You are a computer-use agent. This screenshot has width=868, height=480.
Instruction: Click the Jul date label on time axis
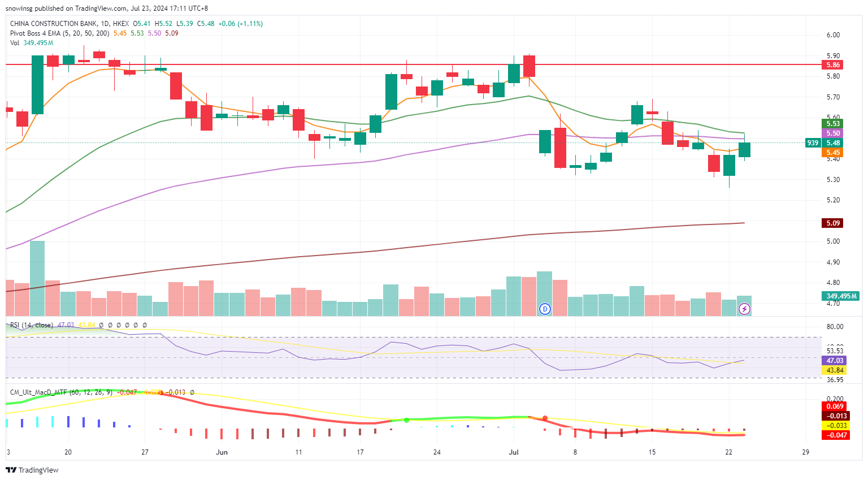tap(514, 452)
